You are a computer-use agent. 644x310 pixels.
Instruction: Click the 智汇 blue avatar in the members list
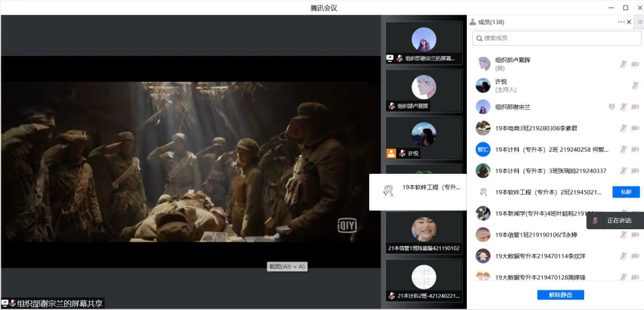[483, 149]
